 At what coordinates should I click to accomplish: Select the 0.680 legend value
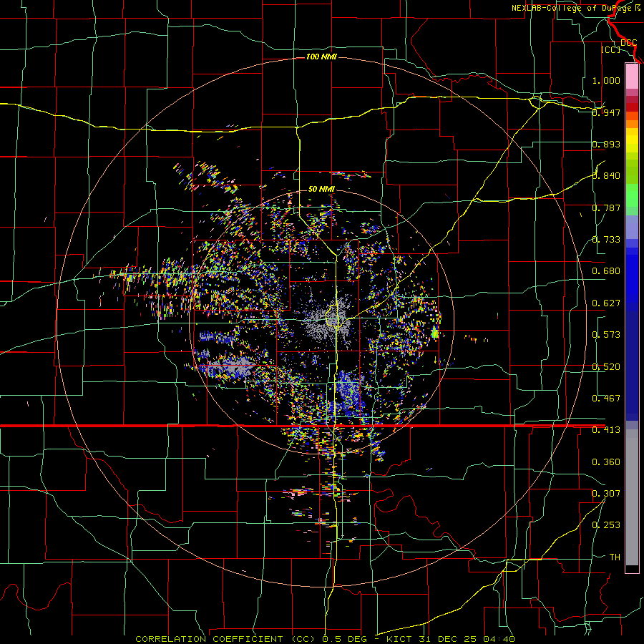[606, 271]
